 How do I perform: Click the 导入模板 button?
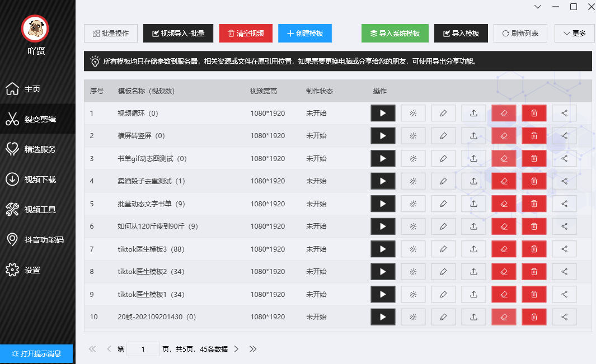pos(461,34)
